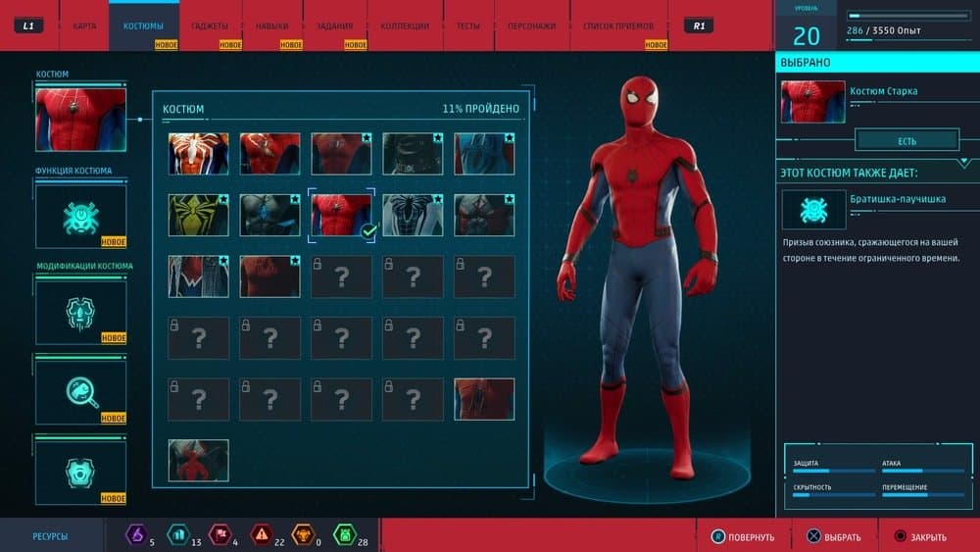
Task: Select the yellow spider emblem suit
Action: [x=198, y=215]
